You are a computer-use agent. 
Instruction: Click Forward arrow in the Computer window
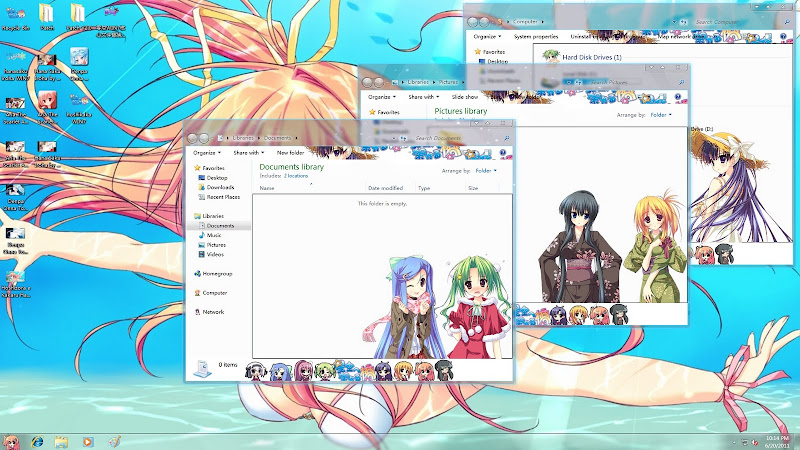pos(484,22)
